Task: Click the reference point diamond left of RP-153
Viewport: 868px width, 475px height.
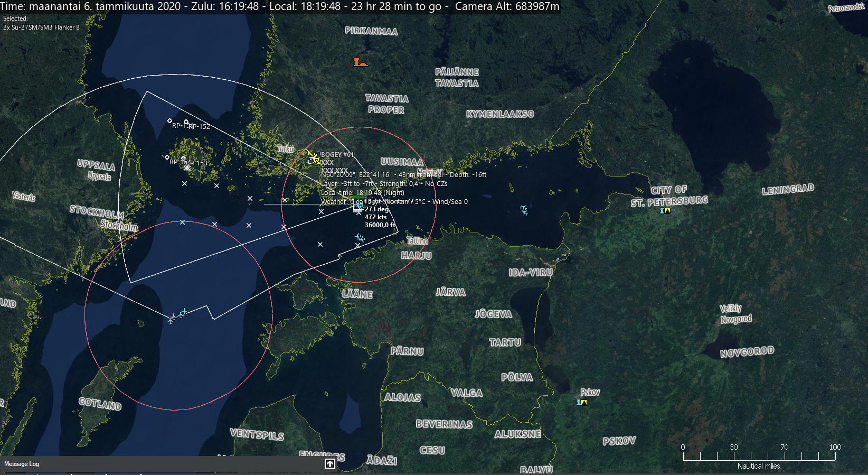Action: [x=167, y=157]
